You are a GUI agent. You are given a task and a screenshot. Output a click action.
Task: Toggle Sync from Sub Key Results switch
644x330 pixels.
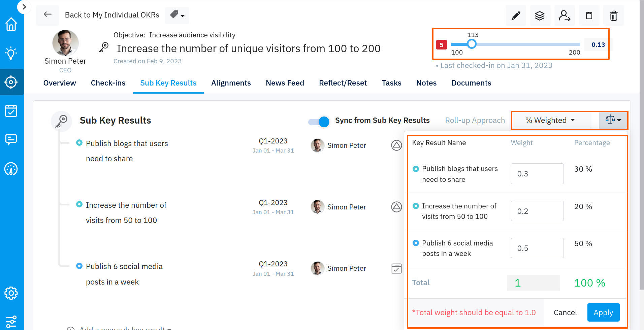tap(319, 122)
